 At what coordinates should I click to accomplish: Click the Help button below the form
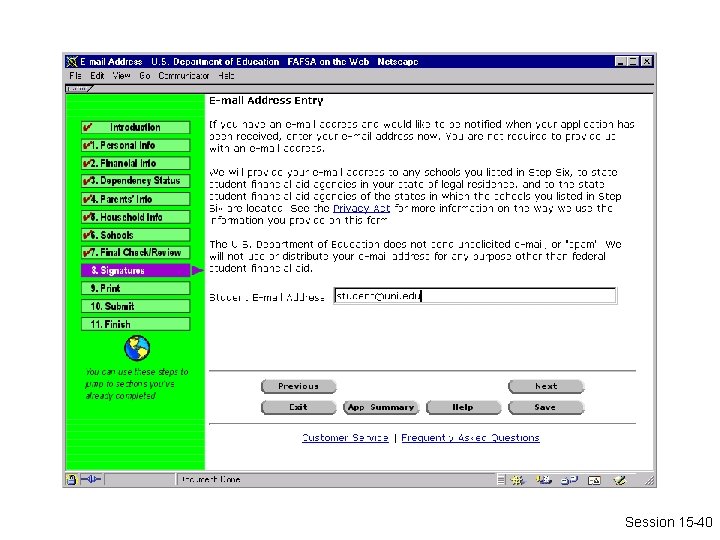pos(463,407)
